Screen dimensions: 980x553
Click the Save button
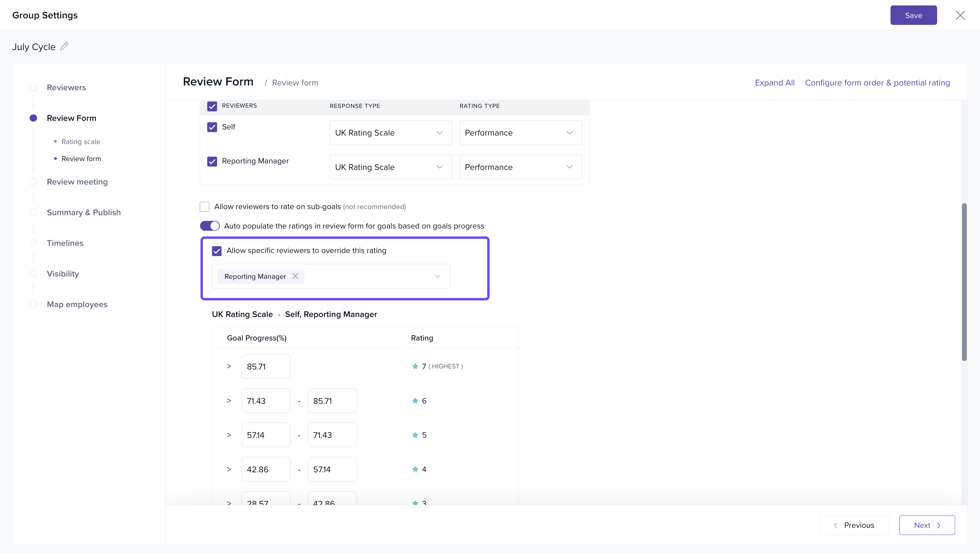tap(913, 15)
